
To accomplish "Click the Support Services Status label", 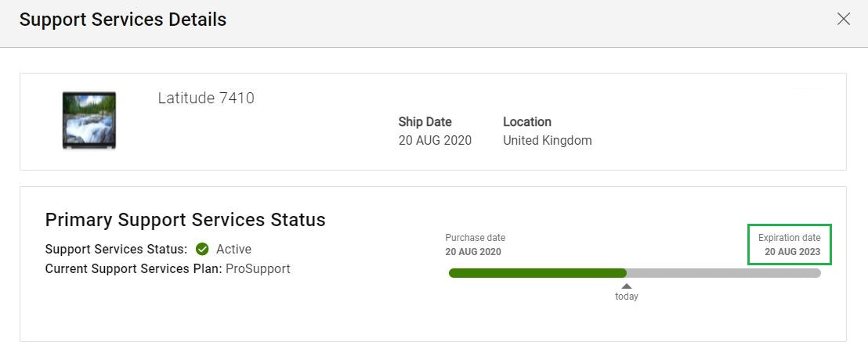I will (116, 250).
